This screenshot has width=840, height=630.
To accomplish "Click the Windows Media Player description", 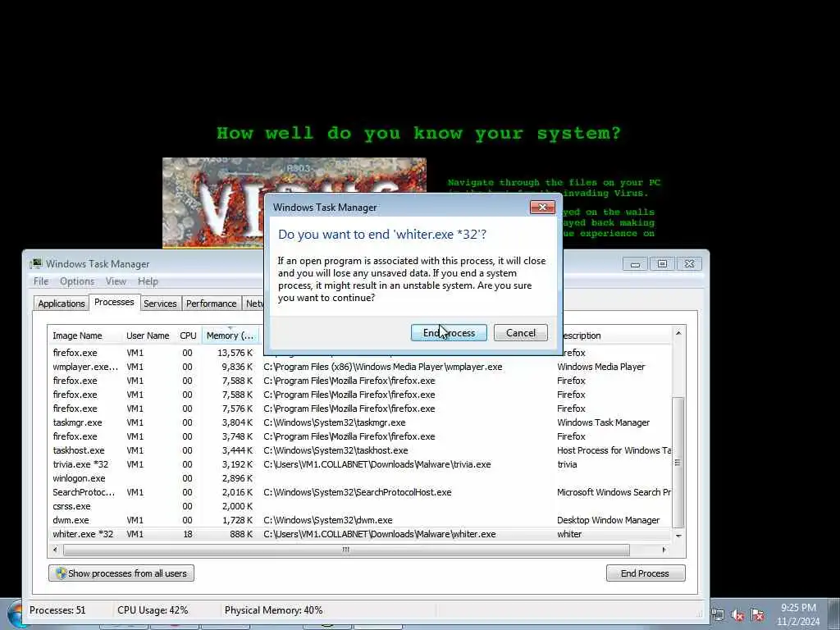I will click(x=601, y=367).
